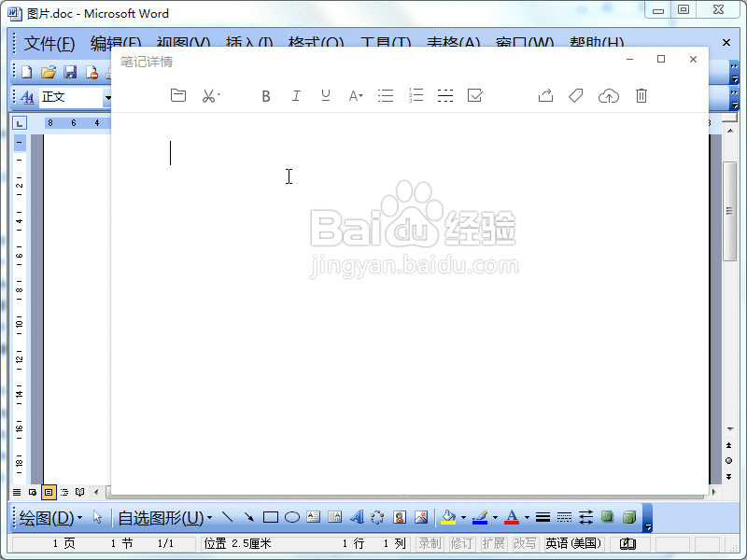Apply red font color A
This screenshot has height=560, width=747.
[512, 517]
